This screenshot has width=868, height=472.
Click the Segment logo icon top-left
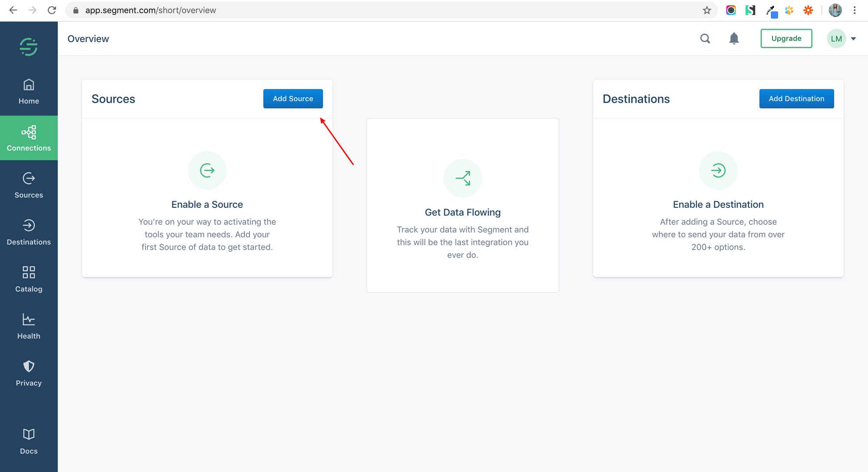tap(29, 47)
